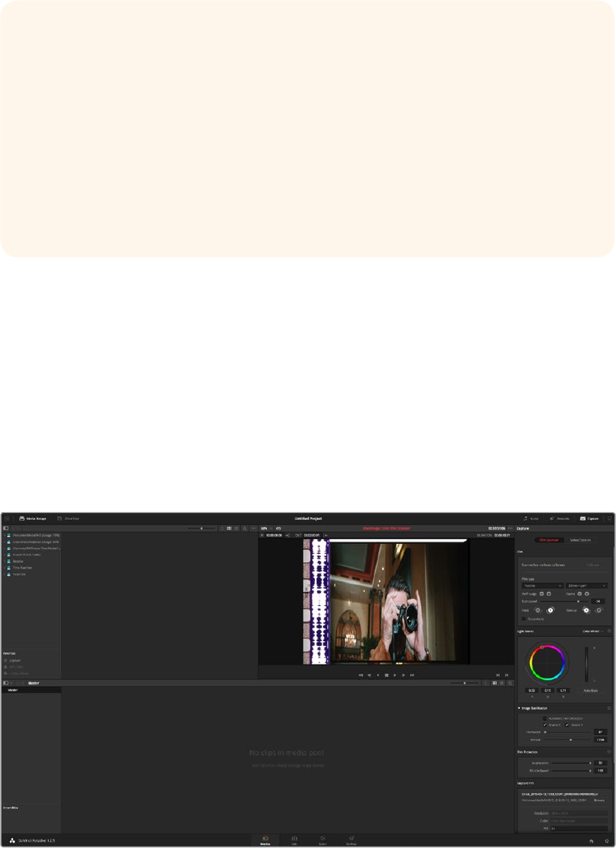The image size is (616, 848).
Task: Click the Auto Black button
Action: click(590, 691)
